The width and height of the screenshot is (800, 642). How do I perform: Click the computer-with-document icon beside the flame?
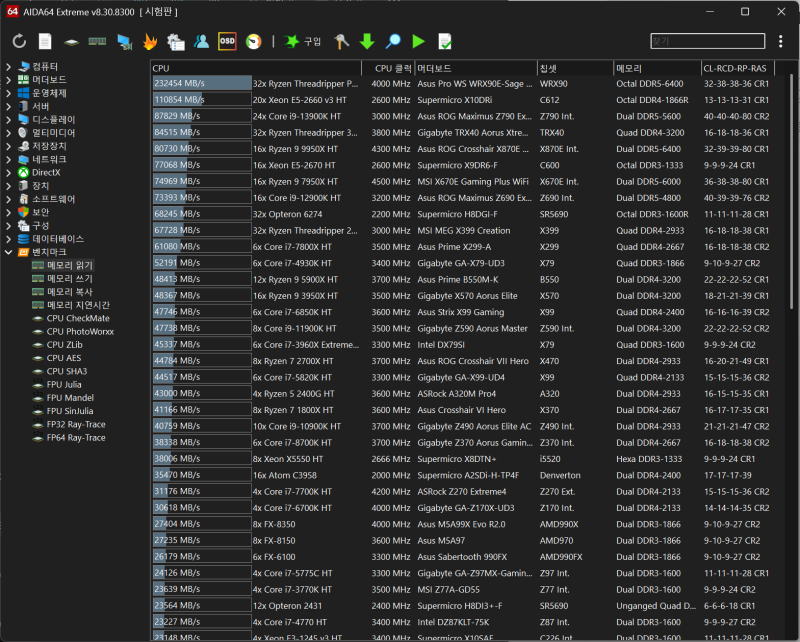click(176, 42)
